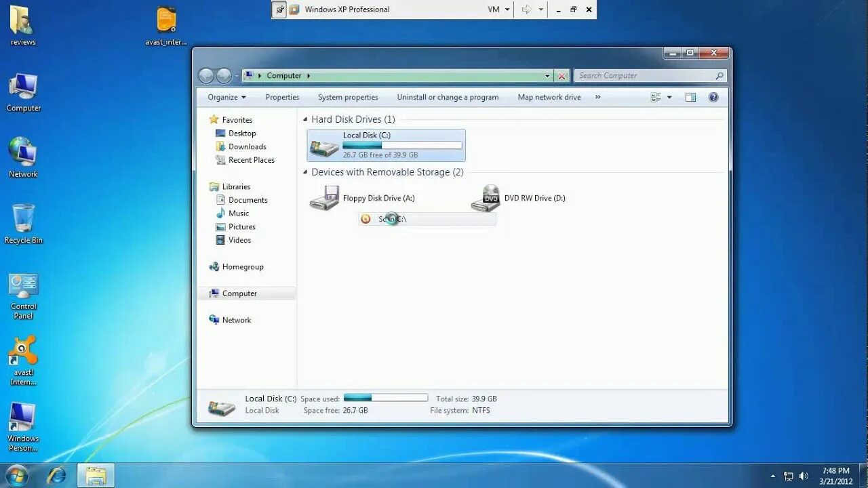Click 'Space free: 26.7 GB' detail
Image resolution: width=868 pixels, height=488 pixels.
click(x=336, y=411)
